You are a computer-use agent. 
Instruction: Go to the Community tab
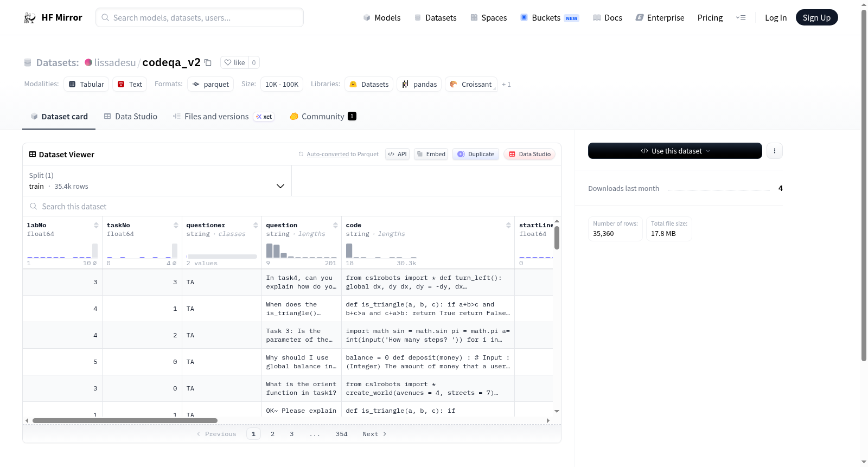(323, 116)
